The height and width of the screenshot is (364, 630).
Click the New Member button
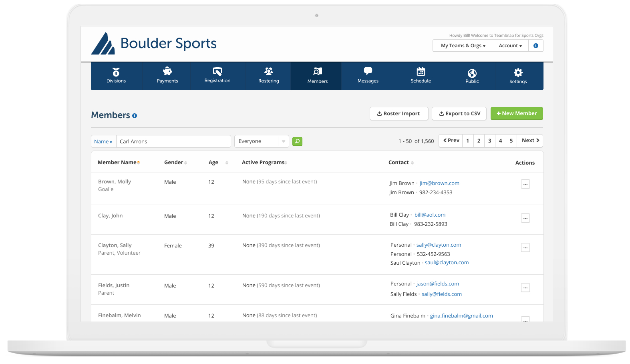pos(516,113)
